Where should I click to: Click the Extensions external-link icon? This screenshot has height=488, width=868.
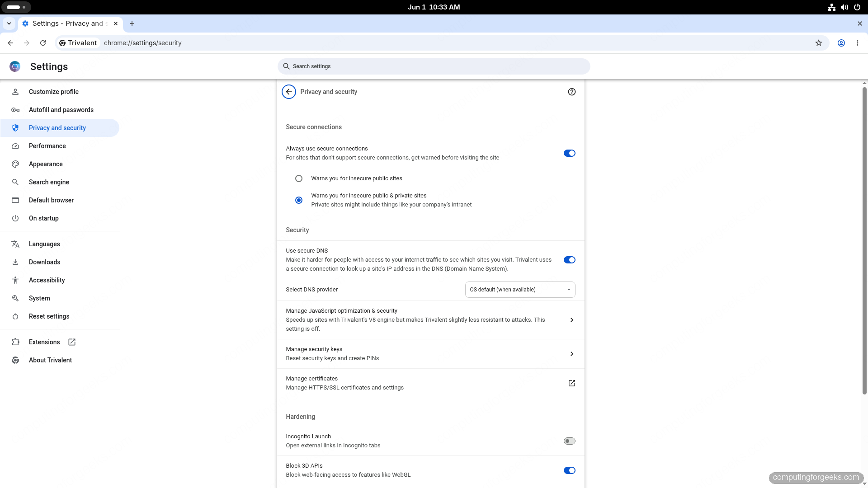click(72, 342)
